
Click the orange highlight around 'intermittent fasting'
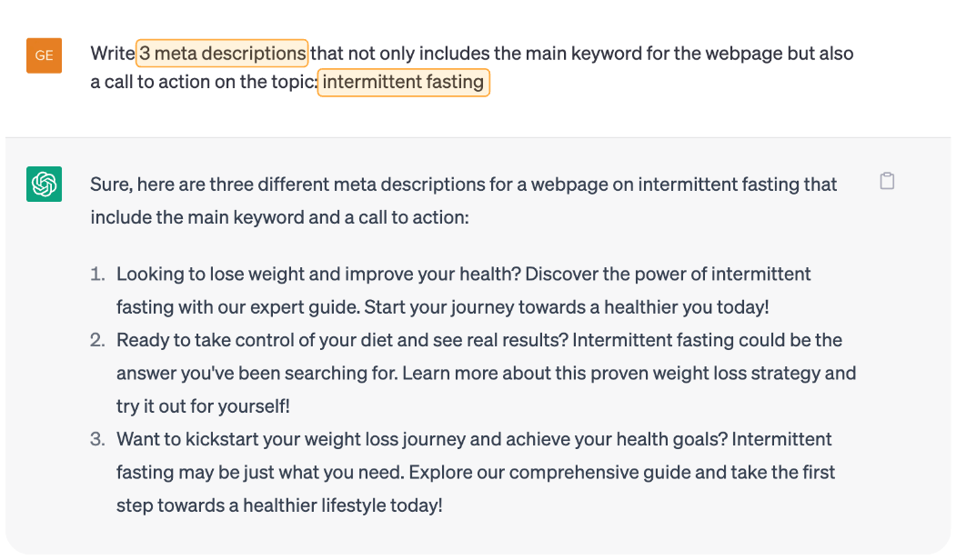pos(403,83)
